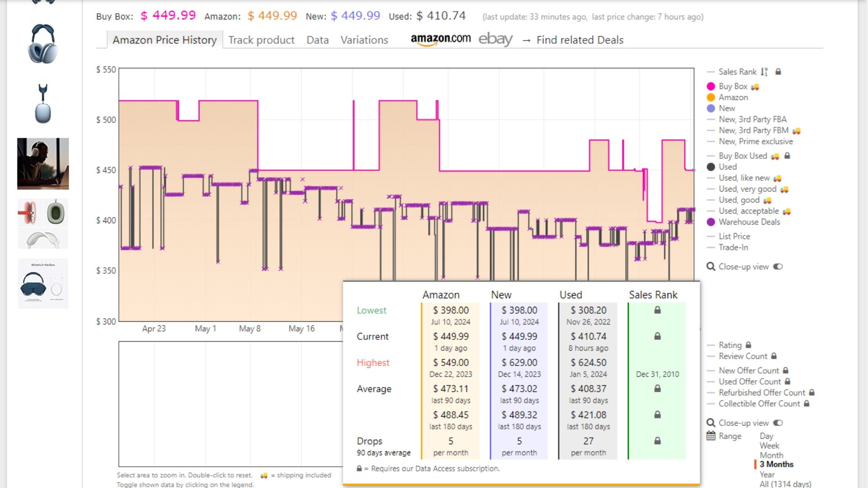
Task: Toggle List Price legend entry
Action: [x=734, y=236]
